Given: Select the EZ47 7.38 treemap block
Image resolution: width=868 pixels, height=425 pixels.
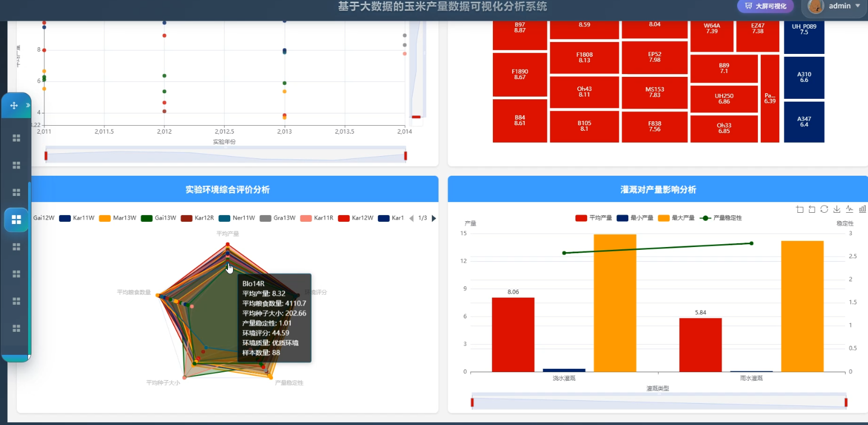Looking at the screenshot, I should (758, 36).
